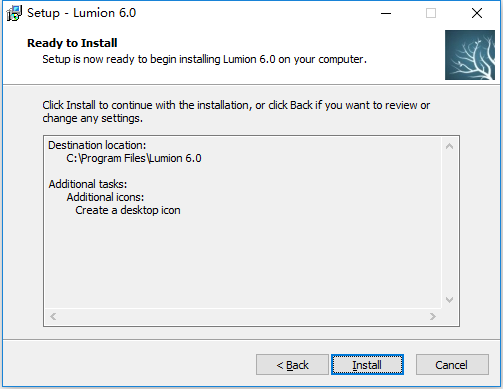Screen dimensions: 503x389
Task: Click the Install button
Action: (367, 365)
